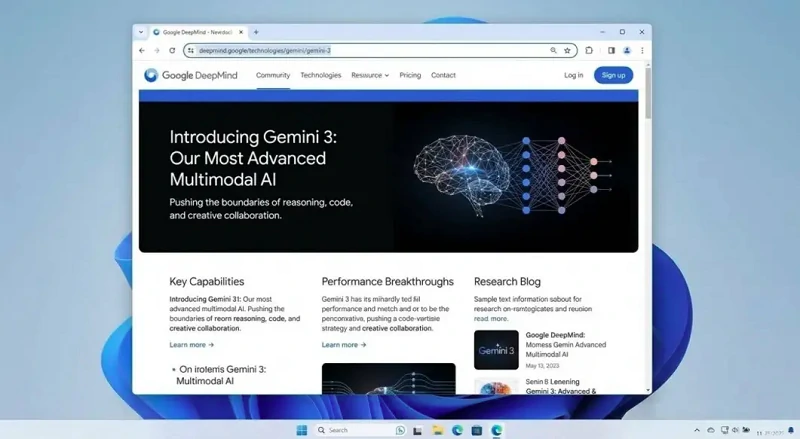Open the Windows Start menu
Viewport: 800px width, 439px height.
pos(302,430)
